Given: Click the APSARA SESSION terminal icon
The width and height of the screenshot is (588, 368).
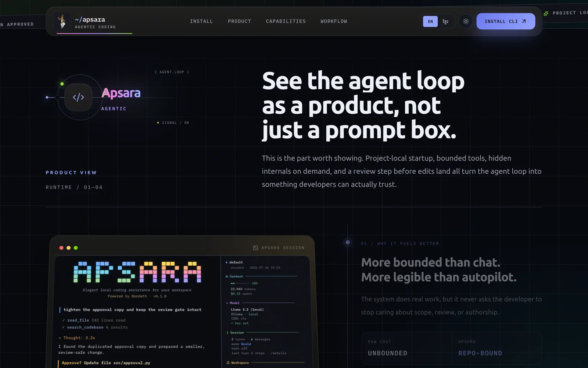Looking at the screenshot, I should coord(255,248).
